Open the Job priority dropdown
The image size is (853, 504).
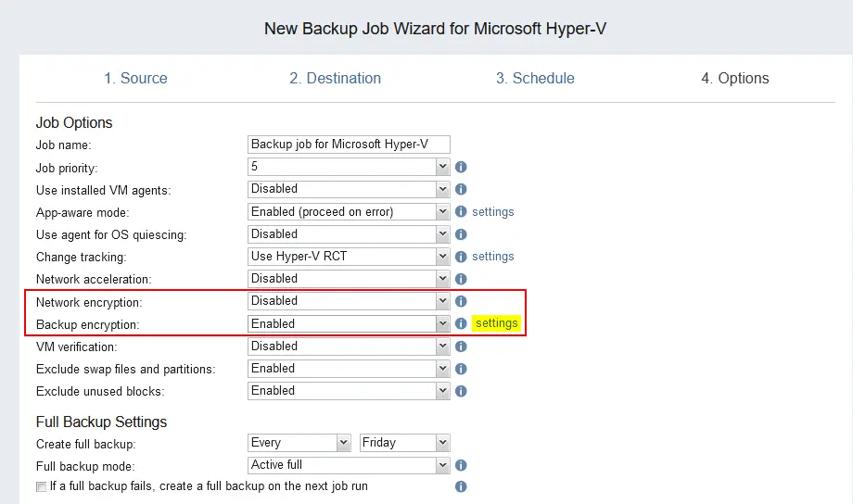349,167
